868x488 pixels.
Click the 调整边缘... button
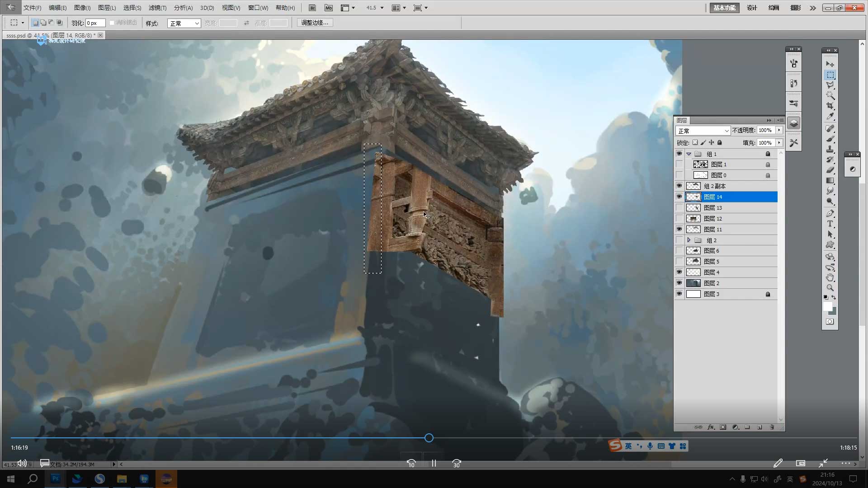point(315,23)
